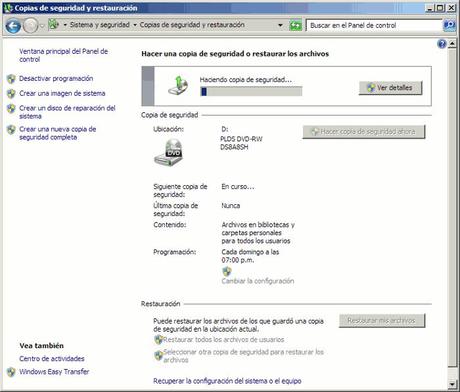The image size is (460, 392).
Task: Click the backup progress bar
Action: coord(251,91)
